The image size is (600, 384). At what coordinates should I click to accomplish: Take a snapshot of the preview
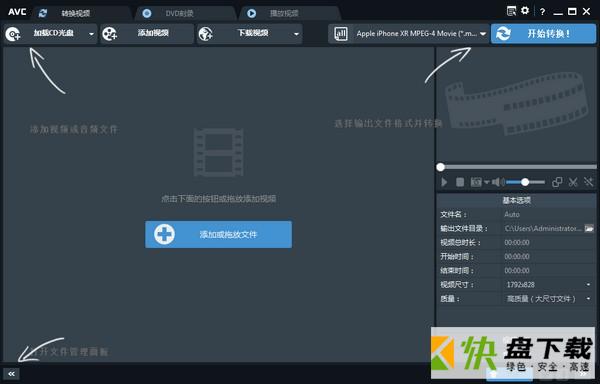point(476,182)
